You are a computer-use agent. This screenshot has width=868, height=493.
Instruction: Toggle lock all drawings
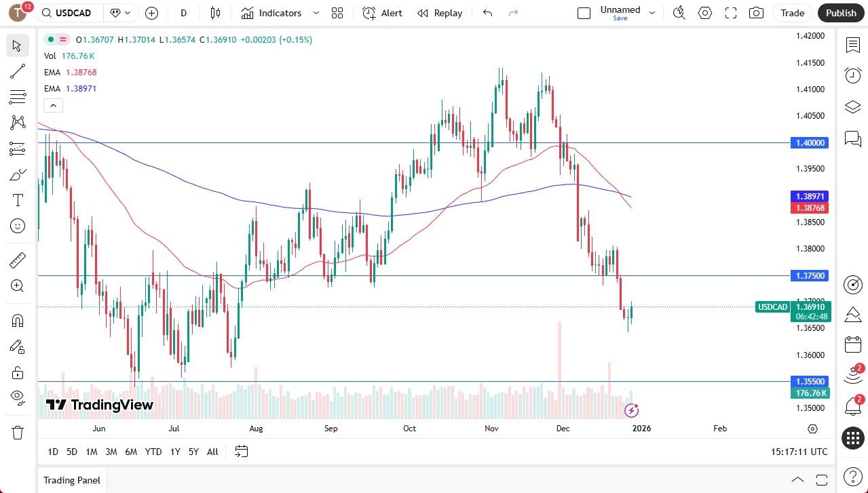tap(18, 372)
